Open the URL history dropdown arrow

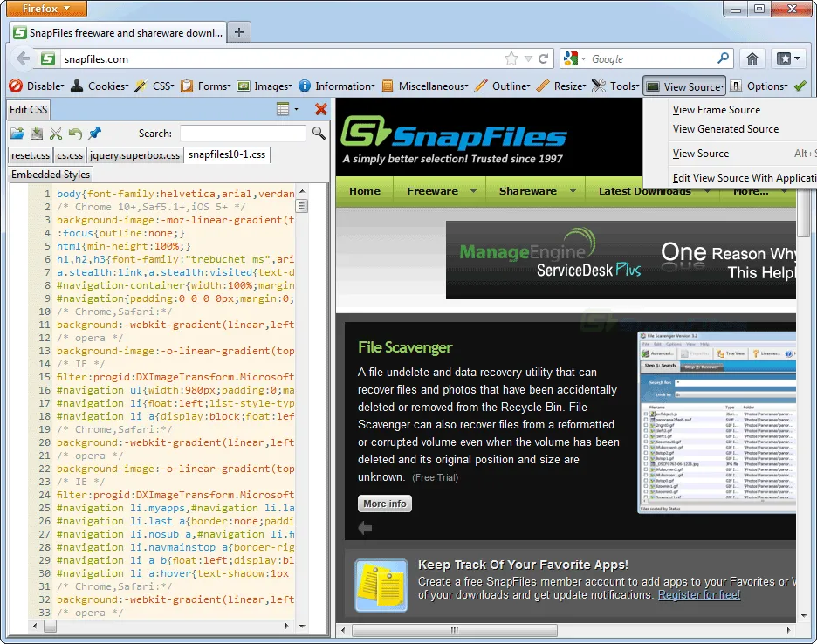click(528, 58)
